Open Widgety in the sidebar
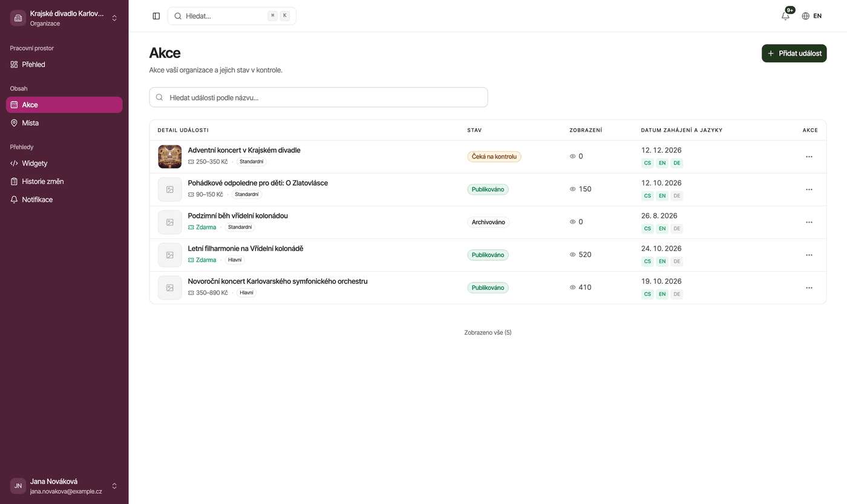The width and height of the screenshot is (847, 504). coord(64,163)
